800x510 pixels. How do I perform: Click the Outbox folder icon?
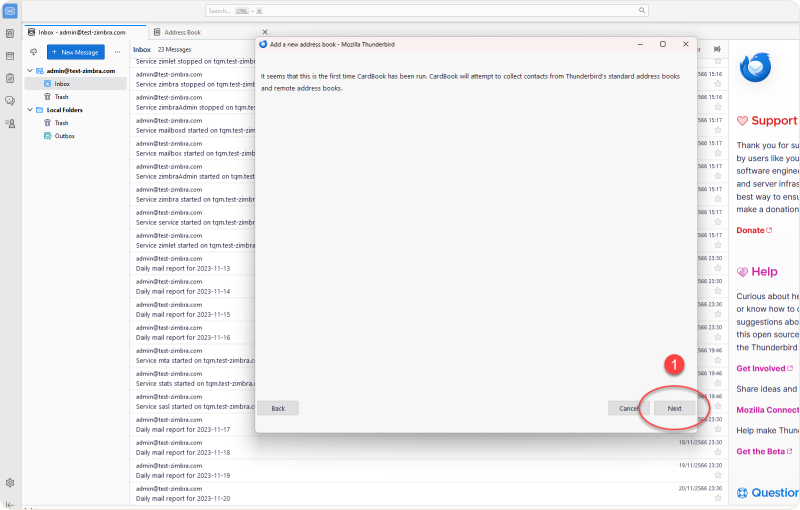(47, 136)
